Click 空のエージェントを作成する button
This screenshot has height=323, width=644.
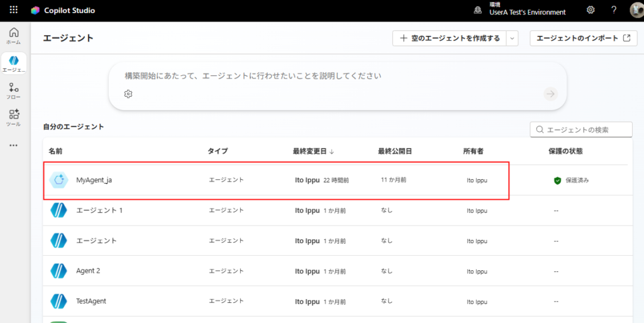click(x=449, y=38)
